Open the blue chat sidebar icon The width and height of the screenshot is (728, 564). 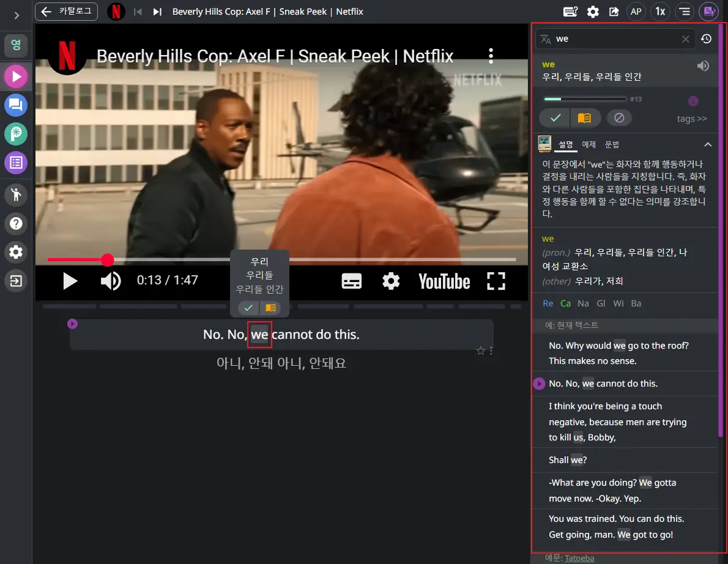[16, 105]
